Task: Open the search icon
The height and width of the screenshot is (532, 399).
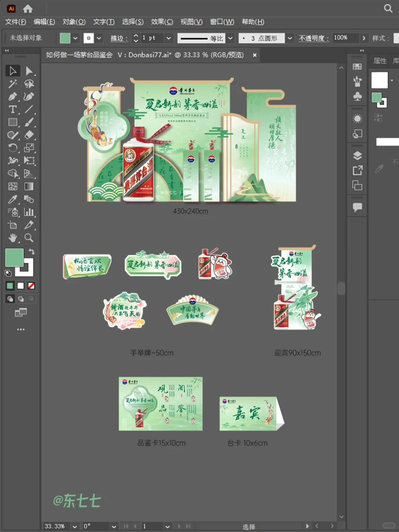Action: (388, 8)
